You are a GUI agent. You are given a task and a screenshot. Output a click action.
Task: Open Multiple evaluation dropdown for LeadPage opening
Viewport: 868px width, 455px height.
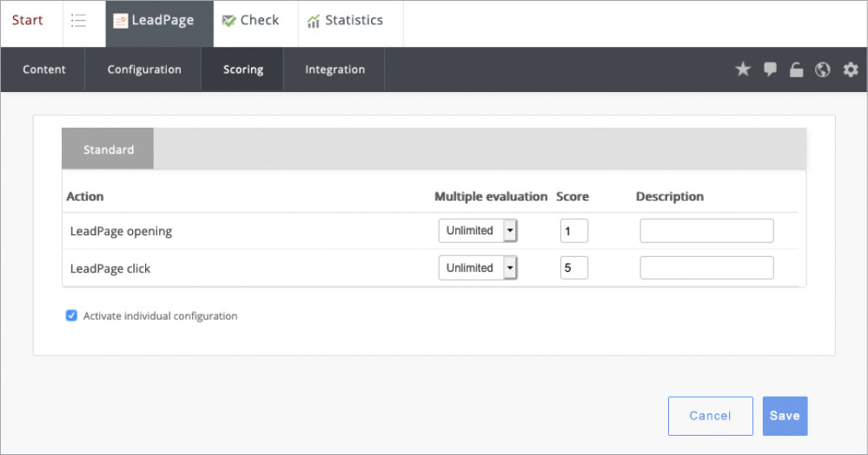[x=477, y=231]
